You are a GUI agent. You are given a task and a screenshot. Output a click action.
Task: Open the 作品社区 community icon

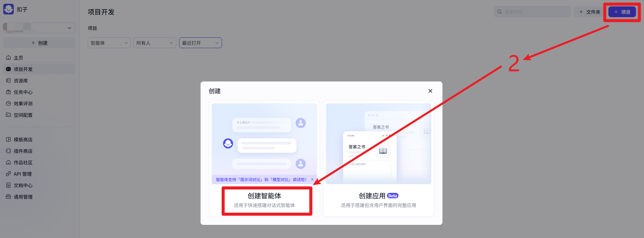[8, 163]
